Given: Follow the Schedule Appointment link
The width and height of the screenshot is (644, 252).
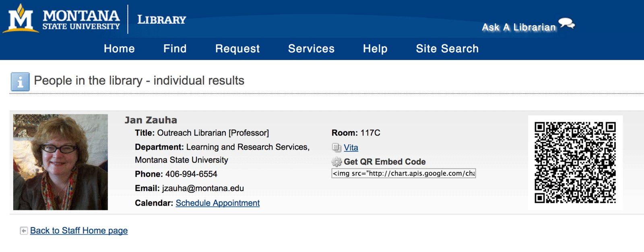Looking at the screenshot, I should click(217, 203).
